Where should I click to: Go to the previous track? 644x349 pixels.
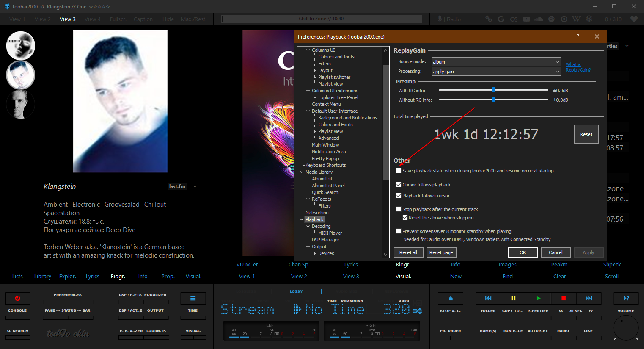[x=488, y=299]
